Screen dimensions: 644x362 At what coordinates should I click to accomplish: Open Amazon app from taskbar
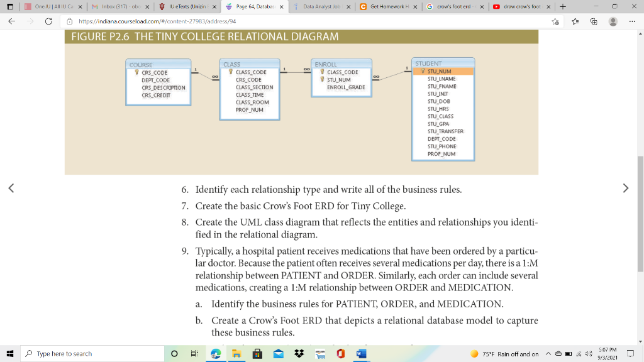point(320,353)
